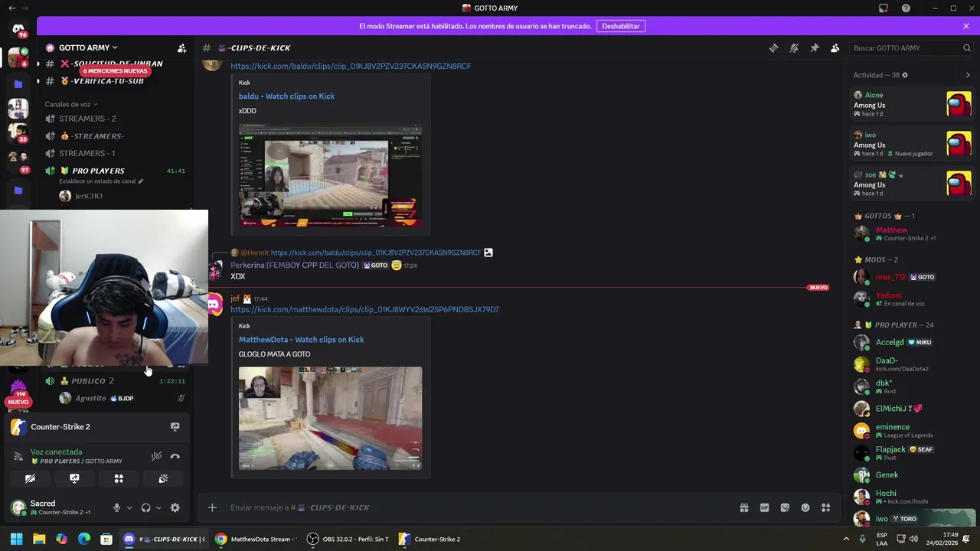The height and width of the screenshot is (551, 980).
Task: Disconnect from voice call
Action: pyautogui.click(x=175, y=456)
